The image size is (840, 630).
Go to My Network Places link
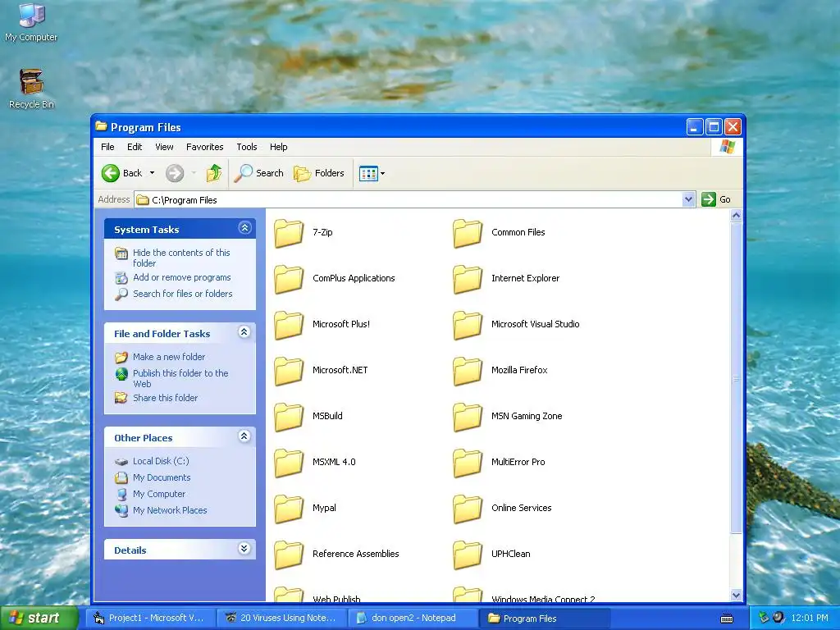(170, 510)
